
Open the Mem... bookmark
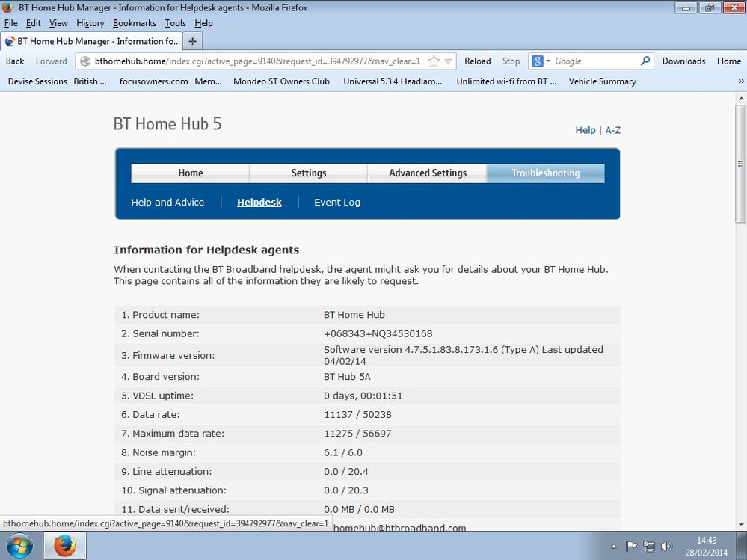coord(208,81)
